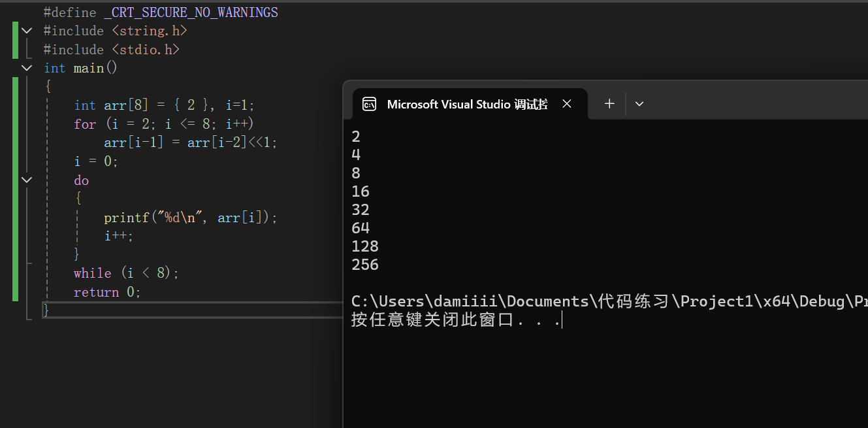This screenshot has height=428, width=868.
Task: Click output value 64 in console
Action: tap(361, 228)
